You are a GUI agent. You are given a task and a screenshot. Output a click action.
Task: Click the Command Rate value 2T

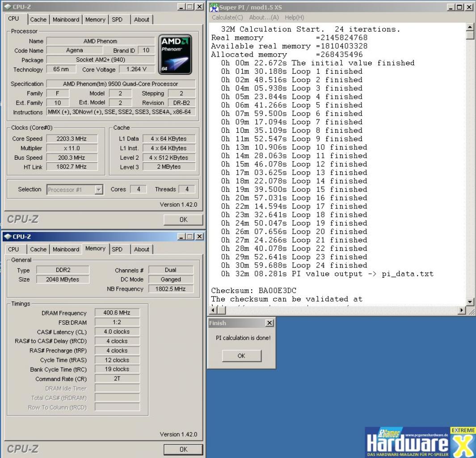[x=117, y=379]
